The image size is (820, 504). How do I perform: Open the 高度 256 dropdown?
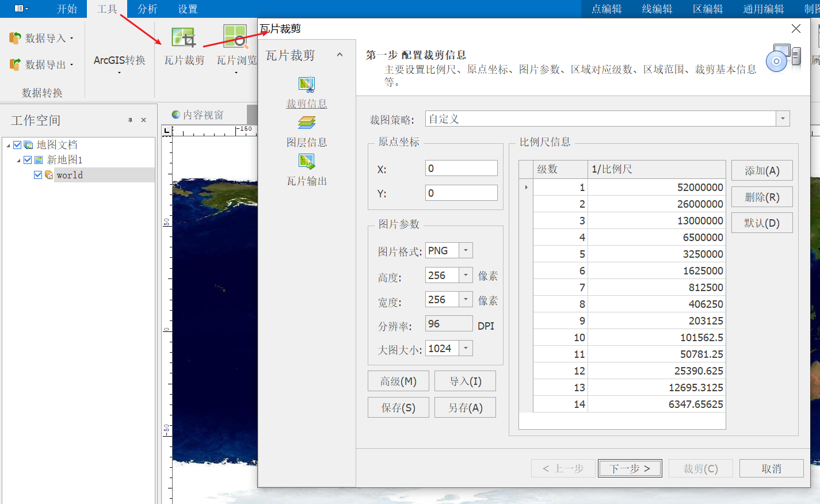pyautogui.click(x=466, y=275)
